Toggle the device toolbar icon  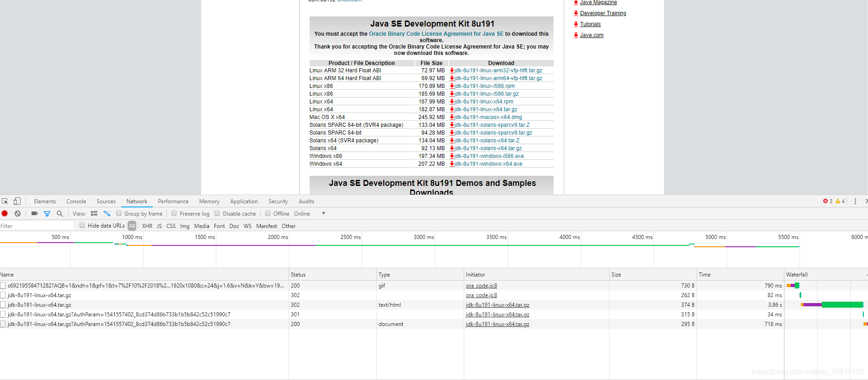click(17, 201)
